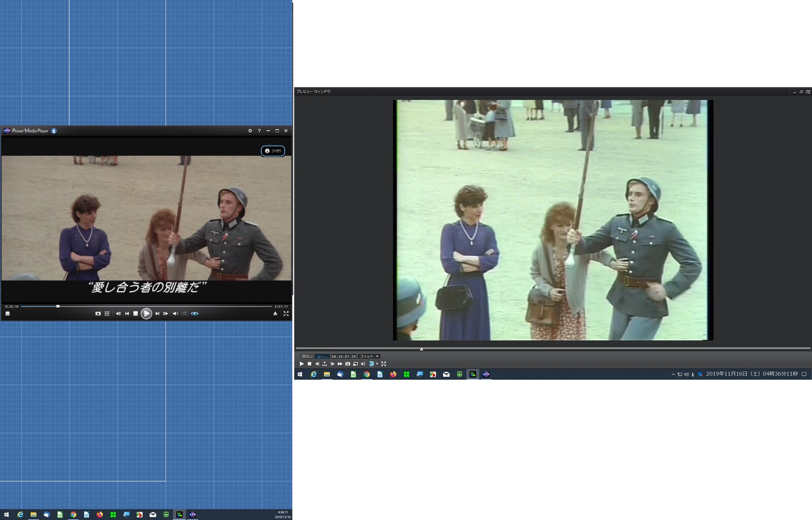Open Firefox on the left taskbar
The width and height of the screenshot is (812, 520).
coord(99,514)
